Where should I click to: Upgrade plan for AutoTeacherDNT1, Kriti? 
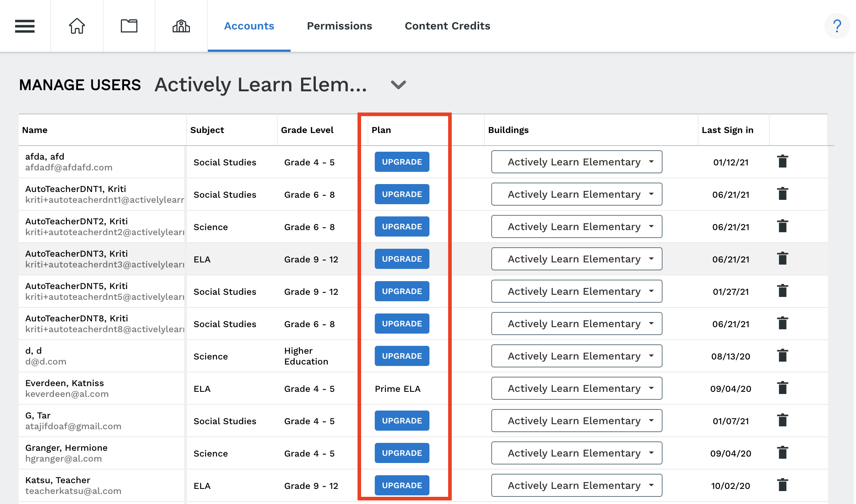click(x=402, y=194)
